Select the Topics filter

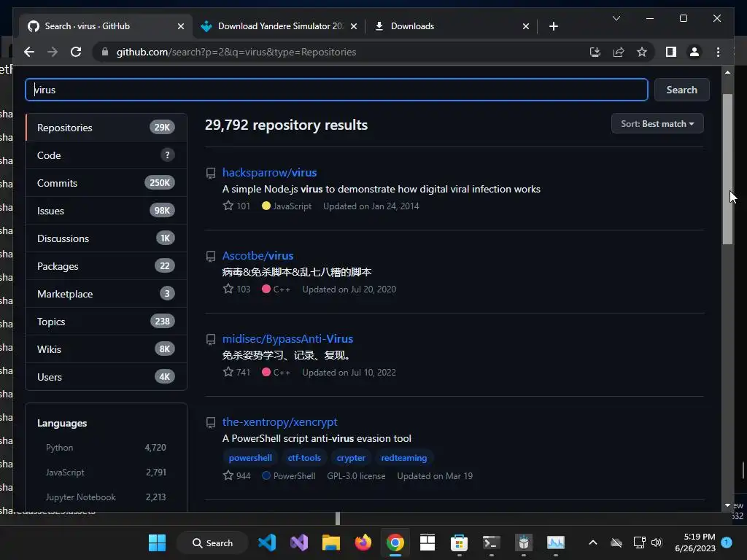tap(106, 322)
